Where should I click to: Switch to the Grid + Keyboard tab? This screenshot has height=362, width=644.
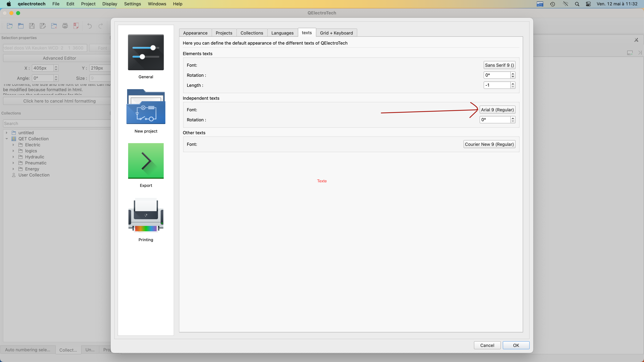[x=336, y=33]
